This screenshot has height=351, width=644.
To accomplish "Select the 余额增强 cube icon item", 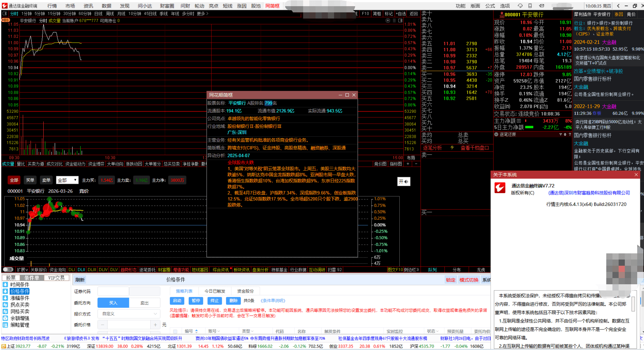I will pos(5,318).
